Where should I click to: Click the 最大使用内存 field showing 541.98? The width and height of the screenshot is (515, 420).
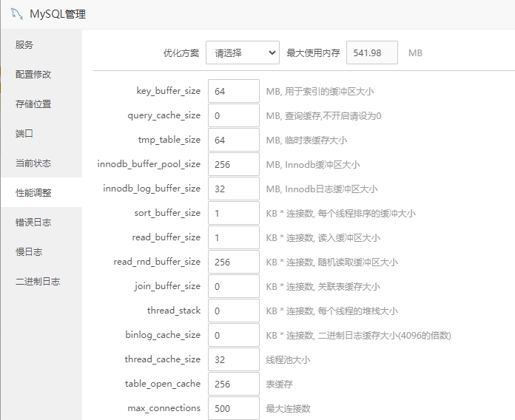coord(371,52)
